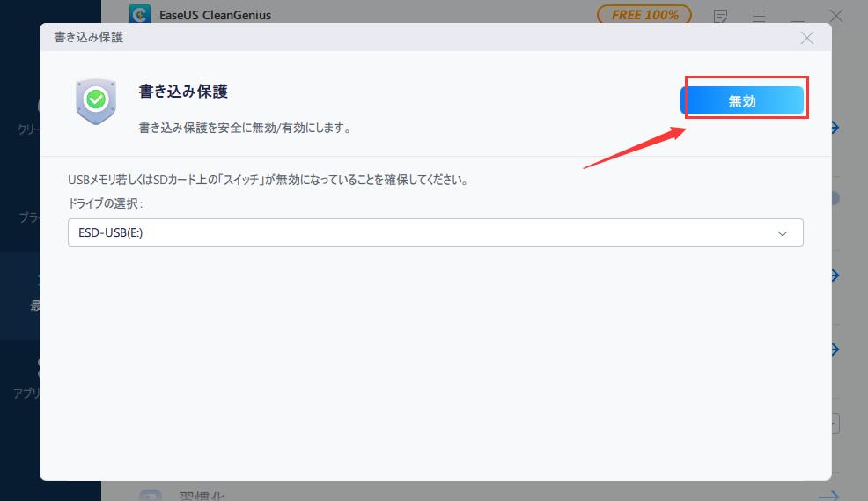
Task: Open the feedback note icon in title bar
Action: coord(721,16)
